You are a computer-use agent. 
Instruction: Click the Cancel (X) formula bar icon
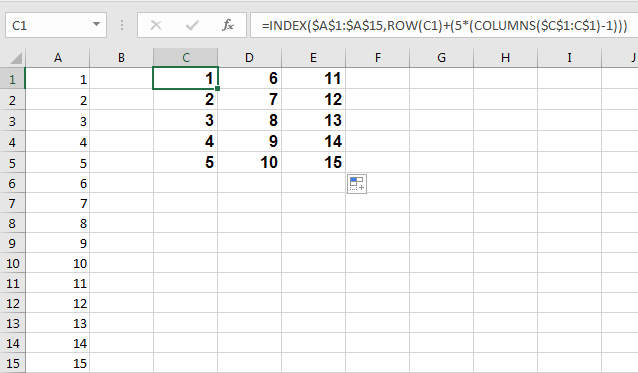156,26
